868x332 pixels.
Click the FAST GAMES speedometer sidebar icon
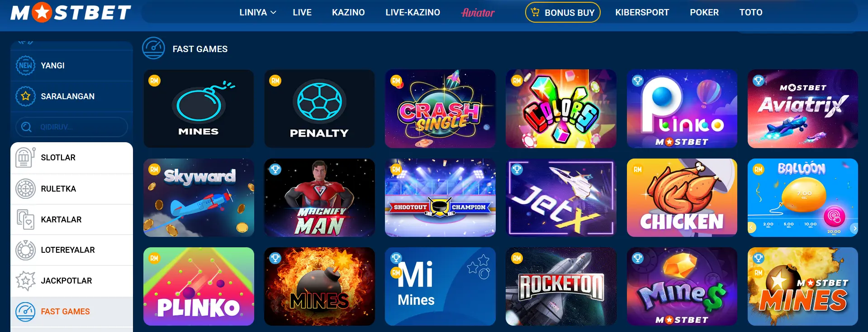point(25,312)
